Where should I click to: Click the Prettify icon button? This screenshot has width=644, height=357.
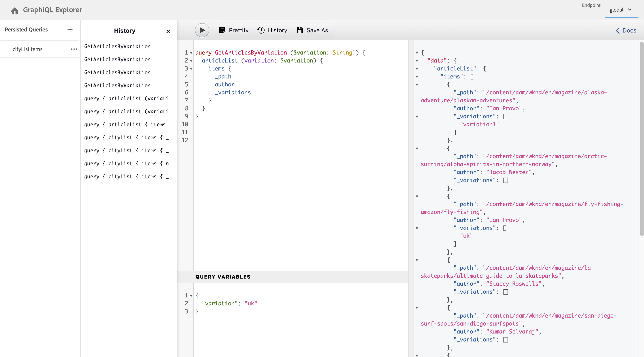coord(222,30)
